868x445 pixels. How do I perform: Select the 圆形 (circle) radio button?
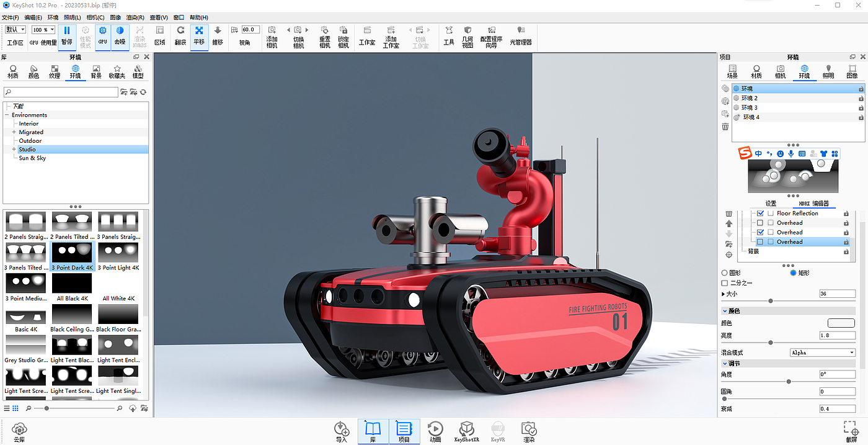click(725, 273)
